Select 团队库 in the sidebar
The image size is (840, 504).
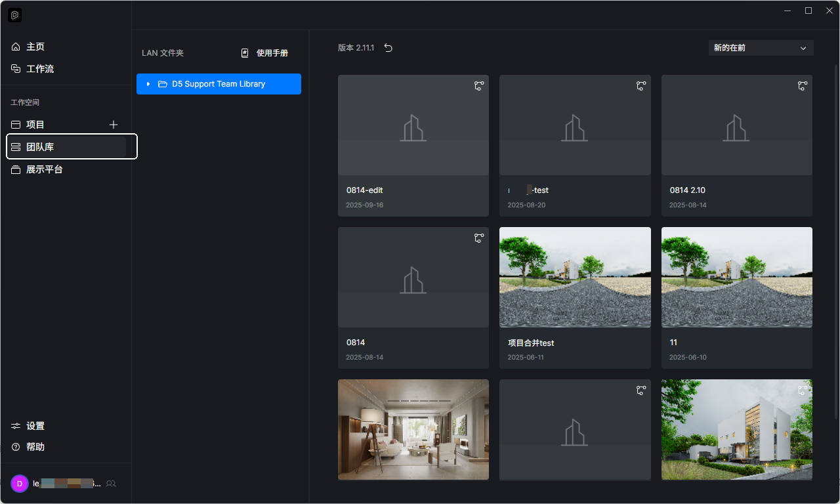pyautogui.click(x=39, y=147)
